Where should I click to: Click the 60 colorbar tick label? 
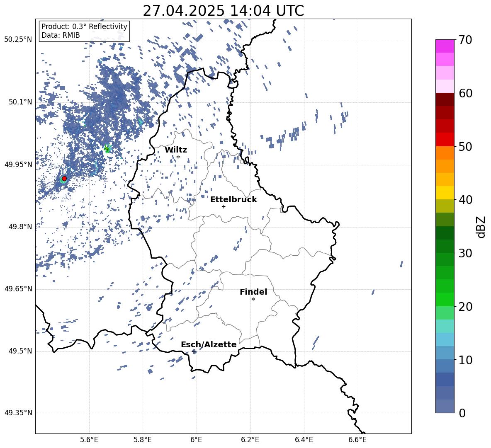tap(465, 93)
